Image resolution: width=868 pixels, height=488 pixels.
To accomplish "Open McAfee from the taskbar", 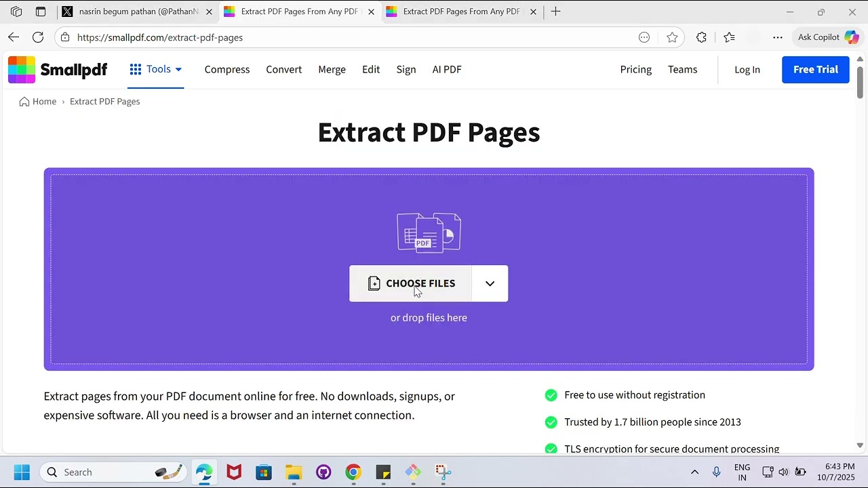I will [x=234, y=472].
